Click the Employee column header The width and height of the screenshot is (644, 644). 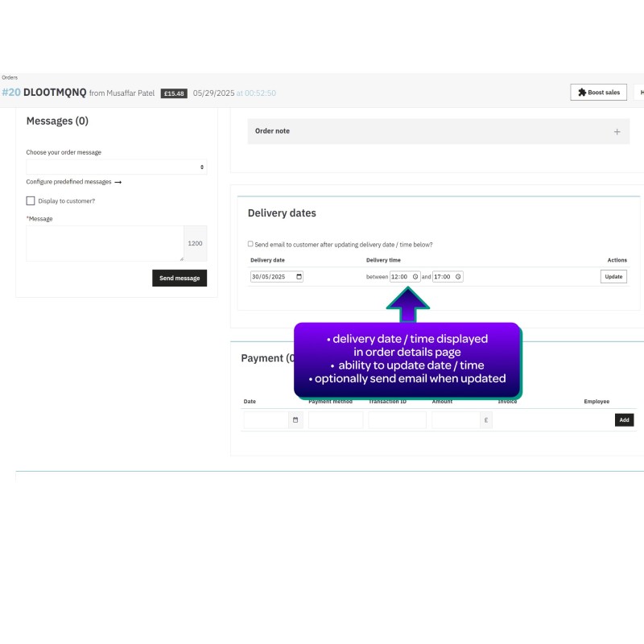point(597,401)
